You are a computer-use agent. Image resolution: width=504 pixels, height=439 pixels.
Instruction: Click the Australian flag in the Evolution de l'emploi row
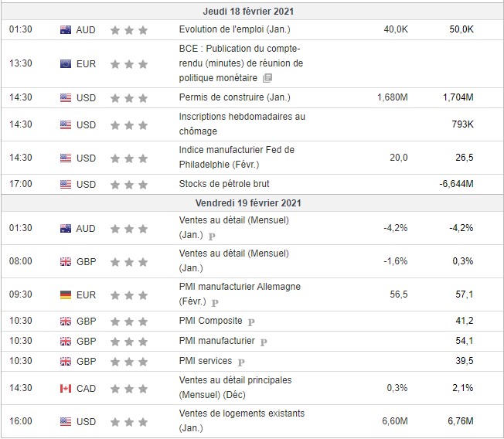pos(66,29)
